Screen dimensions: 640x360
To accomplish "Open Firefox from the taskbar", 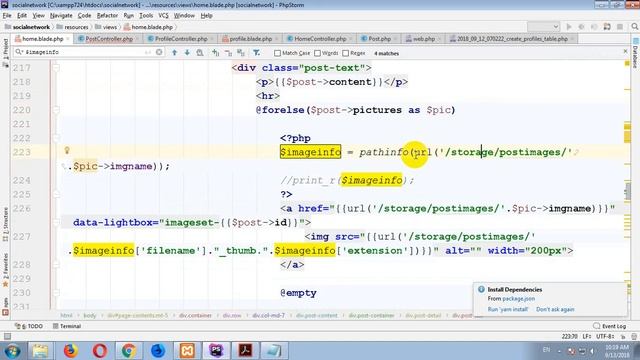I will (x=70, y=350).
